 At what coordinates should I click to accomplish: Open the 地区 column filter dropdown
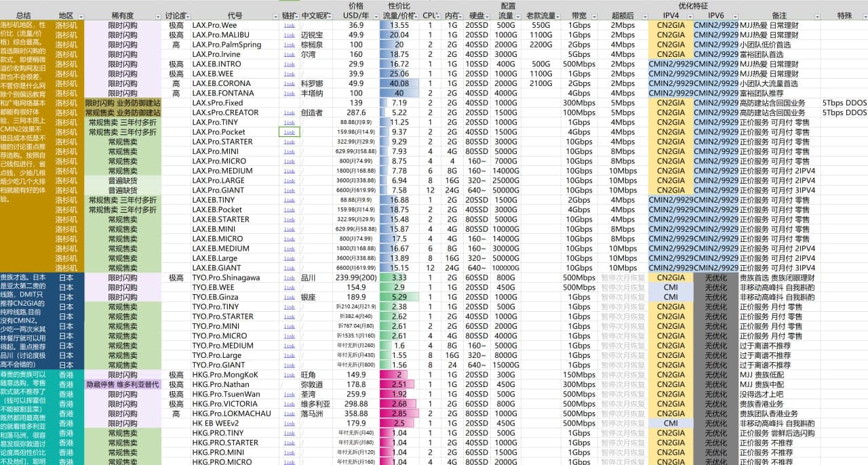81,16
